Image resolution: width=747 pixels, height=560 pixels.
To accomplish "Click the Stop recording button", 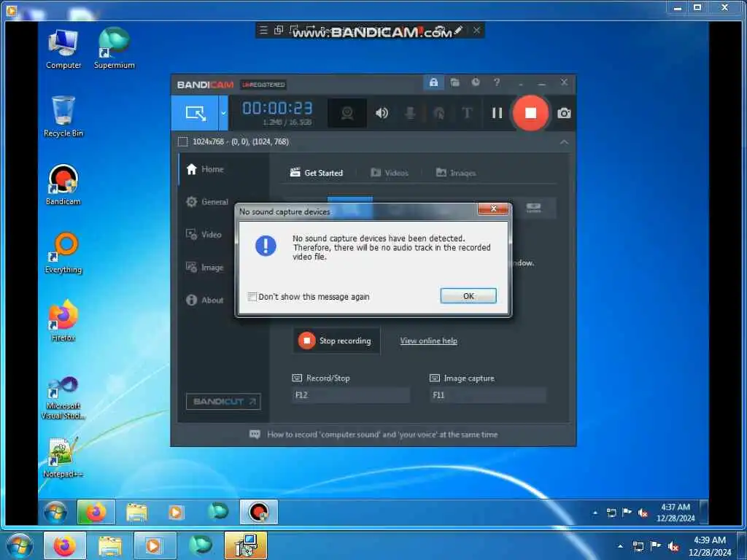I will coord(337,341).
